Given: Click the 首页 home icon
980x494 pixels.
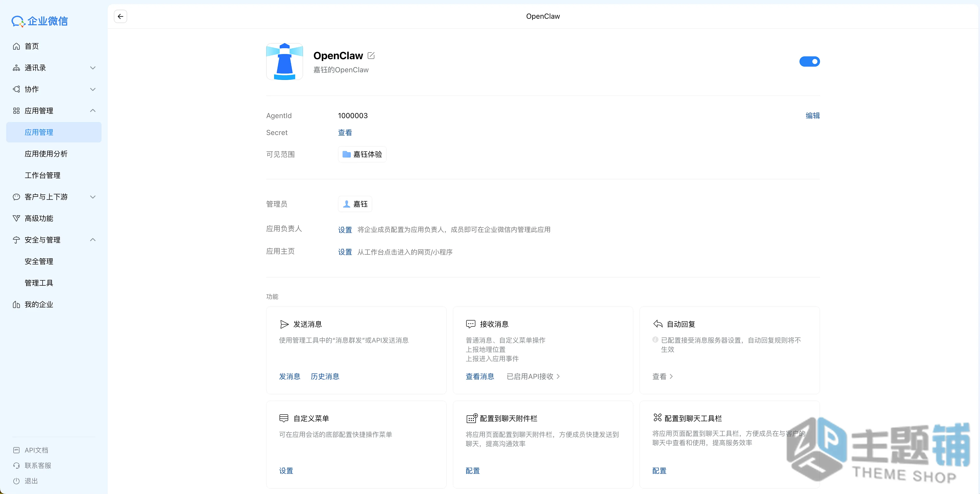Looking at the screenshot, I should coord(16,46).
